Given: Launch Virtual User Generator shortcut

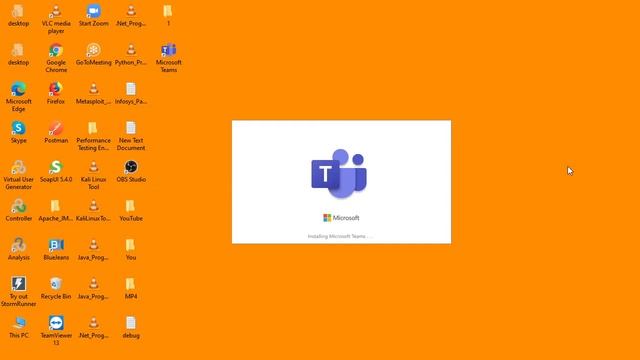Looking at the screenshot, I should click(x=18, y=175).
